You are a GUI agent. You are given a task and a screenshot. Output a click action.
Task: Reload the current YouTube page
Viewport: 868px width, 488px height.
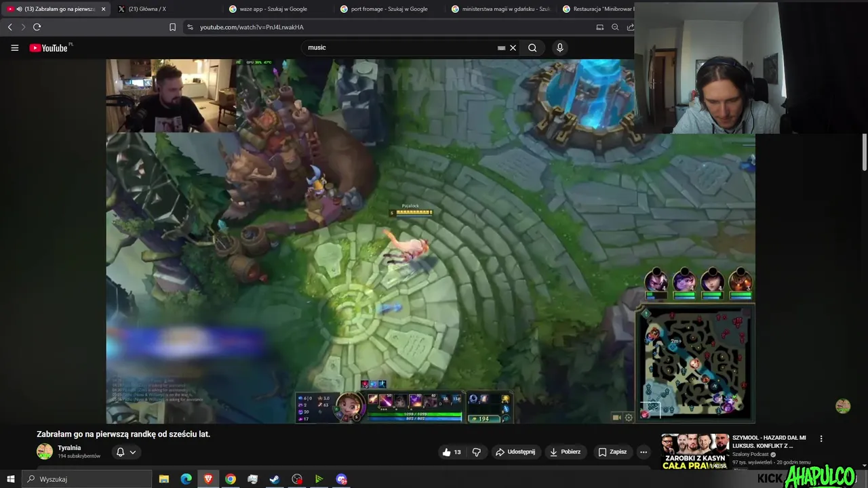37,27
